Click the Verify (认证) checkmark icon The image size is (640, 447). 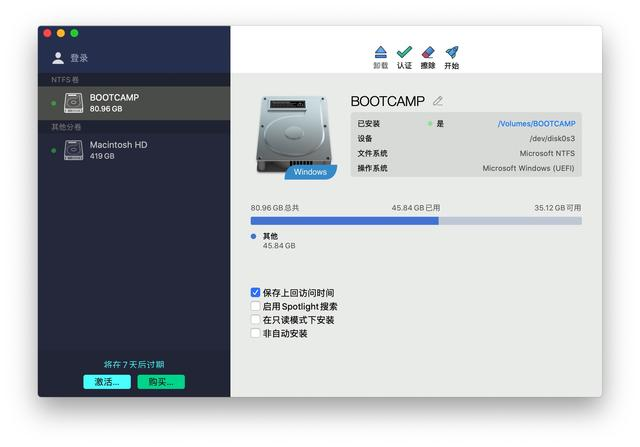[404, 52]
